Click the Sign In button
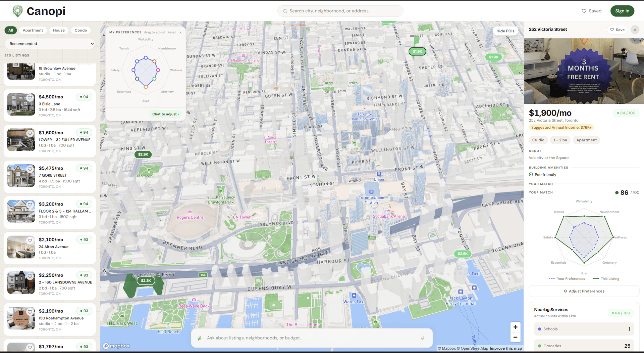 [x=622, y=11]
